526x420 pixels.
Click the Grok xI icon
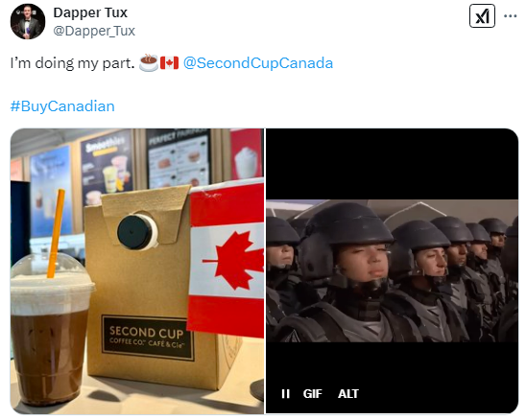[482, 15]
